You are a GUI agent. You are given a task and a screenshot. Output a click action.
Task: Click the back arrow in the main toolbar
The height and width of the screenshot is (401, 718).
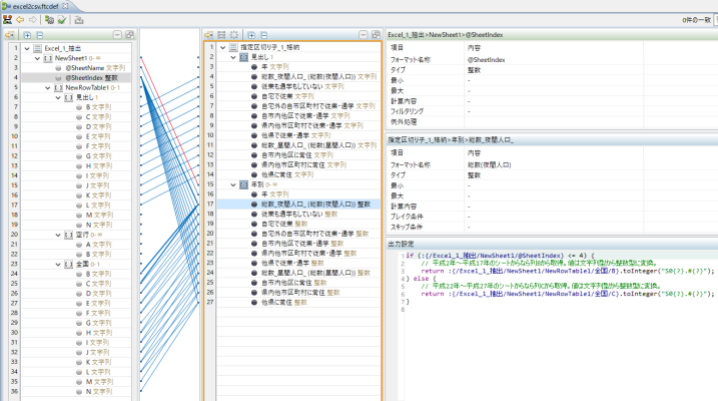pyautogui.click(x=20, y=19)
